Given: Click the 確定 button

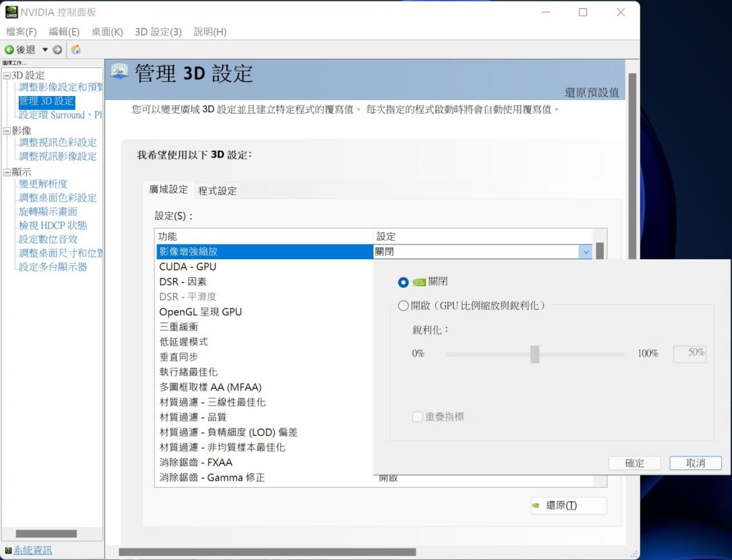Looking at the screenshot, I should point(635,463).
